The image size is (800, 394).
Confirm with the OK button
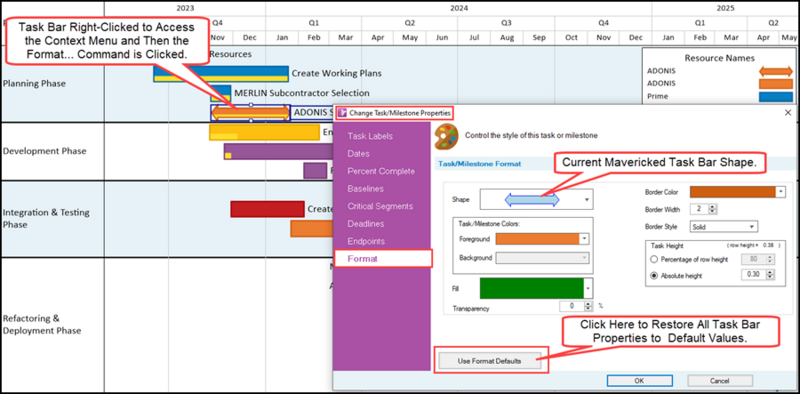point(639,381)
